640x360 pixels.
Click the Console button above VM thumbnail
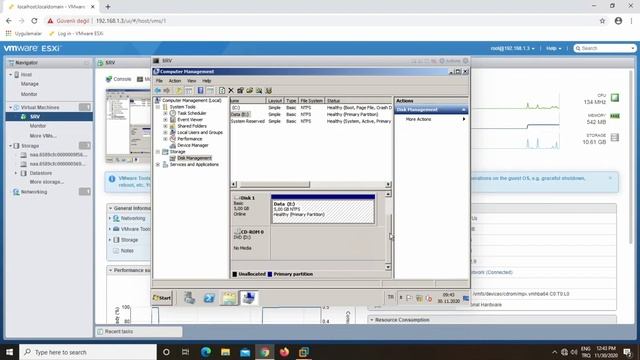click(118, 79)
